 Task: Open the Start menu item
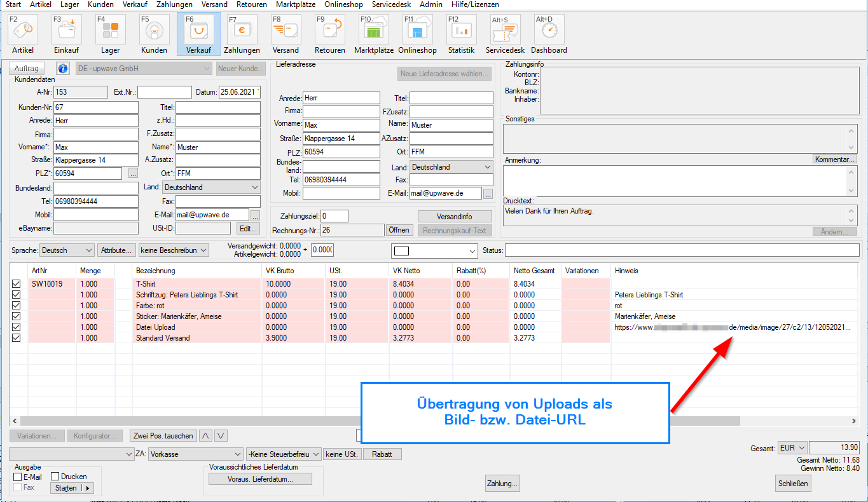(13, 4)
